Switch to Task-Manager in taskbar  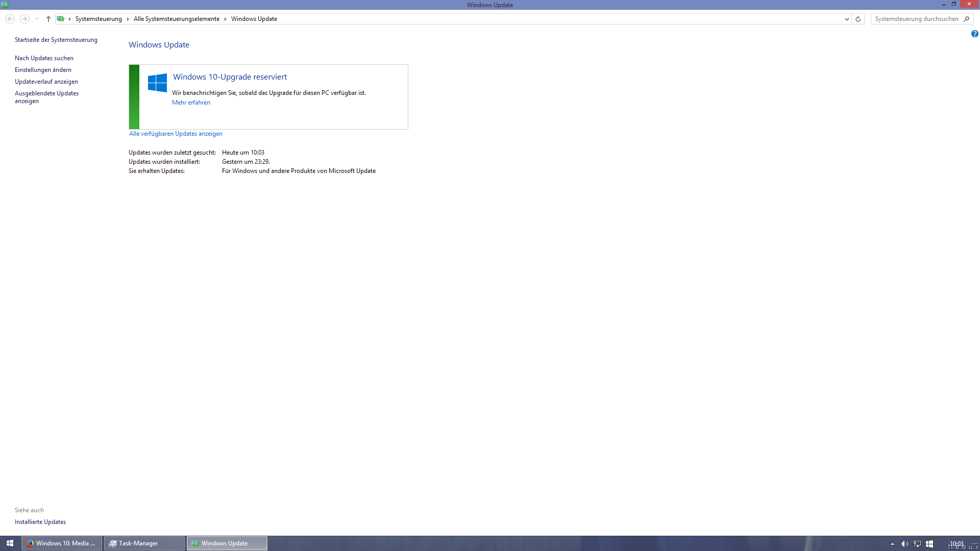click(144, 543)
